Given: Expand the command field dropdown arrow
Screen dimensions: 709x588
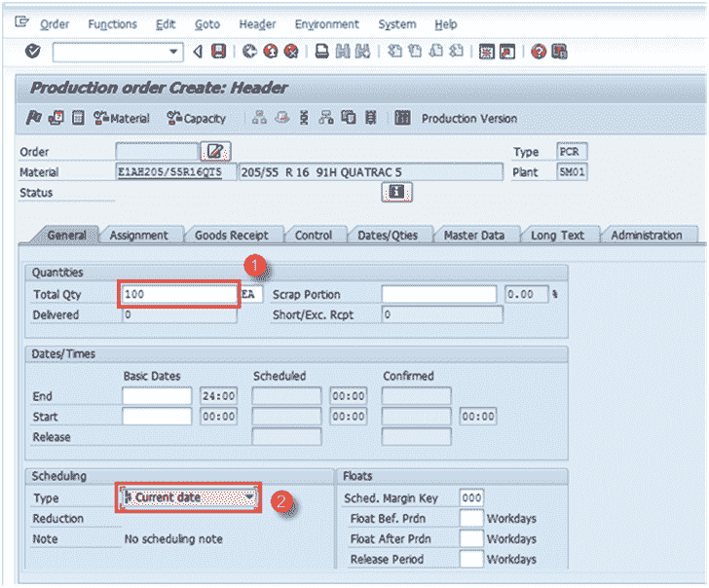Looking at the screenshot, I should pyautogui.click(x=173, y=52).
